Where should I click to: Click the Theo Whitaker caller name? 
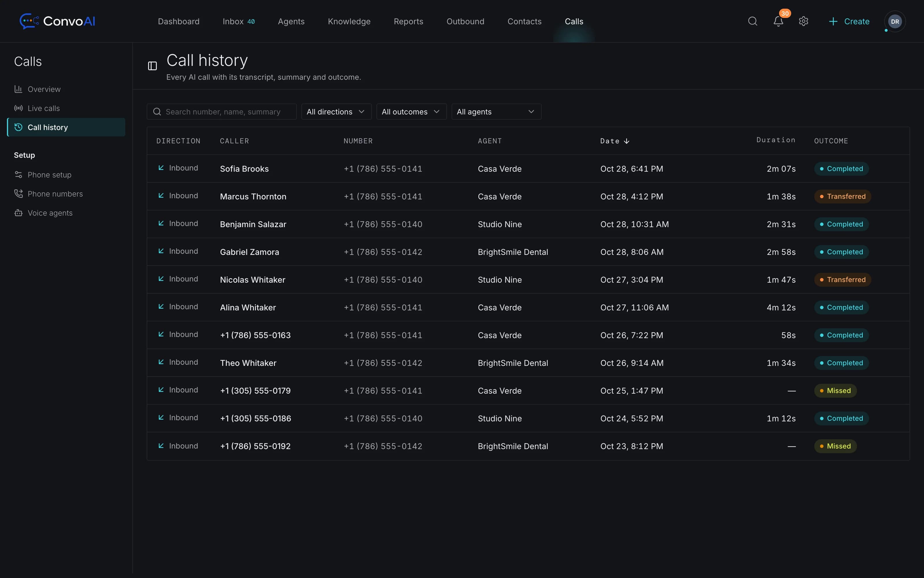(x=248, y=363)
